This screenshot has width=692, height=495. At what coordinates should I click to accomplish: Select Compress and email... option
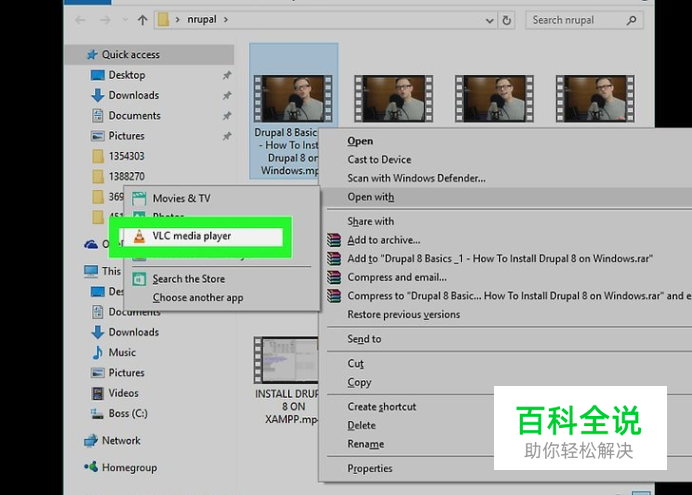pos(397,277)
